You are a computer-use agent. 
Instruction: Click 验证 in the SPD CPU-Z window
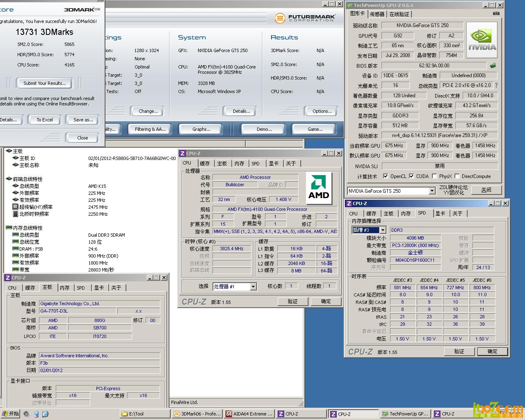click(x=459, y=352)
